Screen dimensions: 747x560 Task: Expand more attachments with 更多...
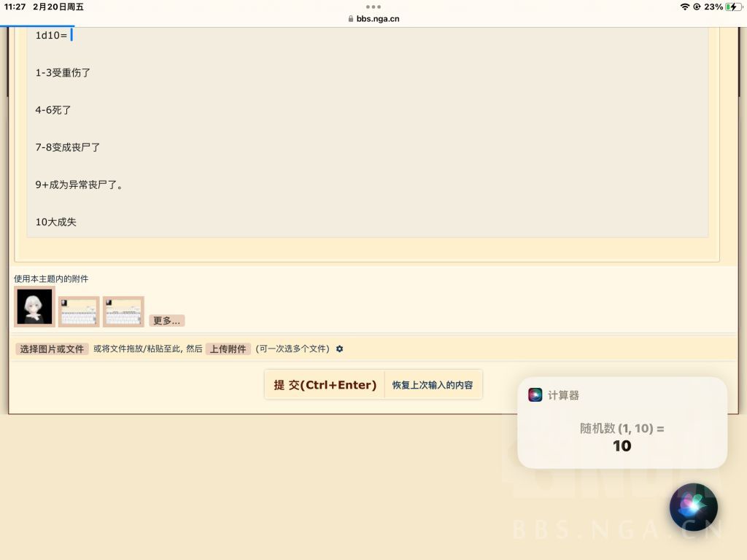167,321
